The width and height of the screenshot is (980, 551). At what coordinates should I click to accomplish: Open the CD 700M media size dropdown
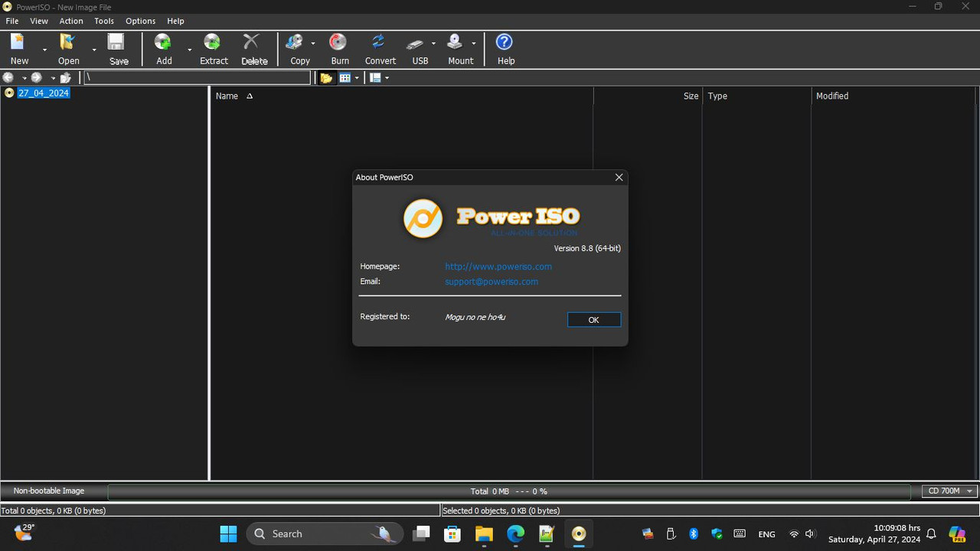(949, 491)
